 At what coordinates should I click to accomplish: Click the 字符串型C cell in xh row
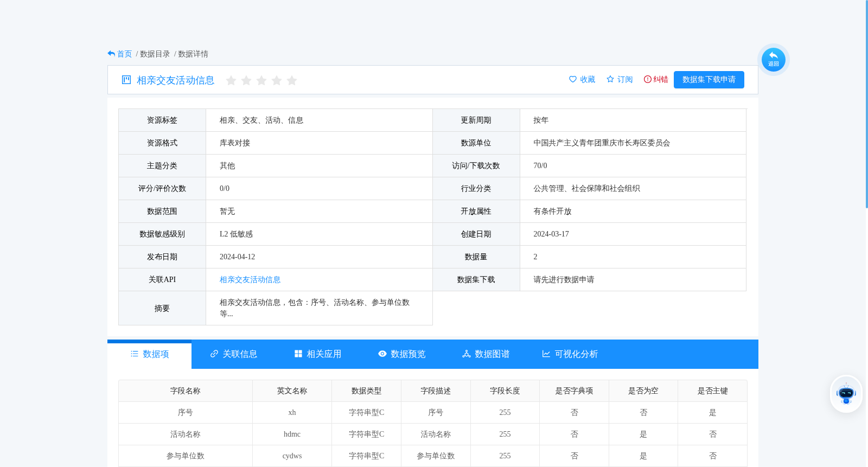tap(366, 412)
